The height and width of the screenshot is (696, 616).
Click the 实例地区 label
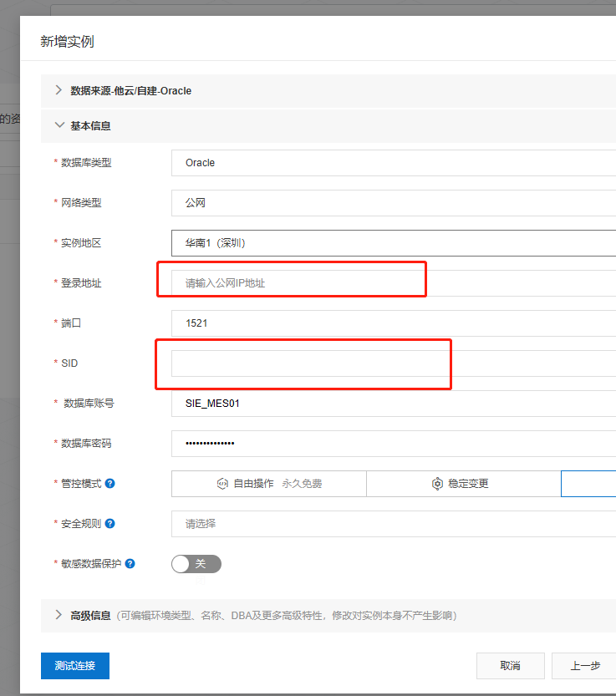[x=81, y=243]
